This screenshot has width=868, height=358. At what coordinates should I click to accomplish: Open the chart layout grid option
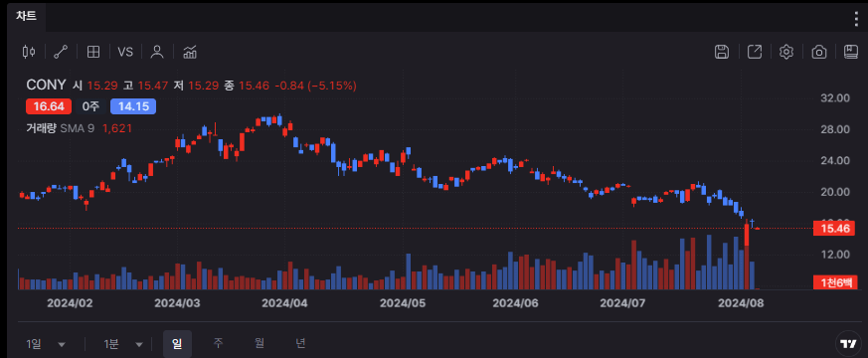pos(93,52)
